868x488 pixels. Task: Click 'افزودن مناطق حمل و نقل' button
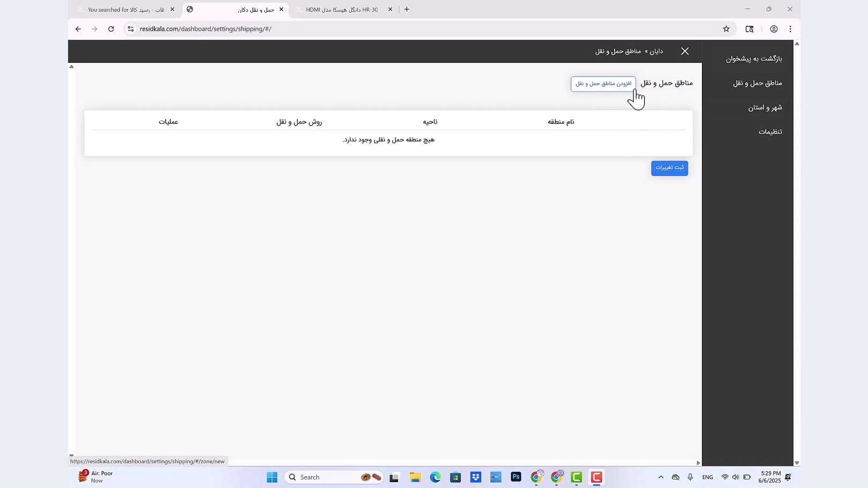(x=603, y=84)
